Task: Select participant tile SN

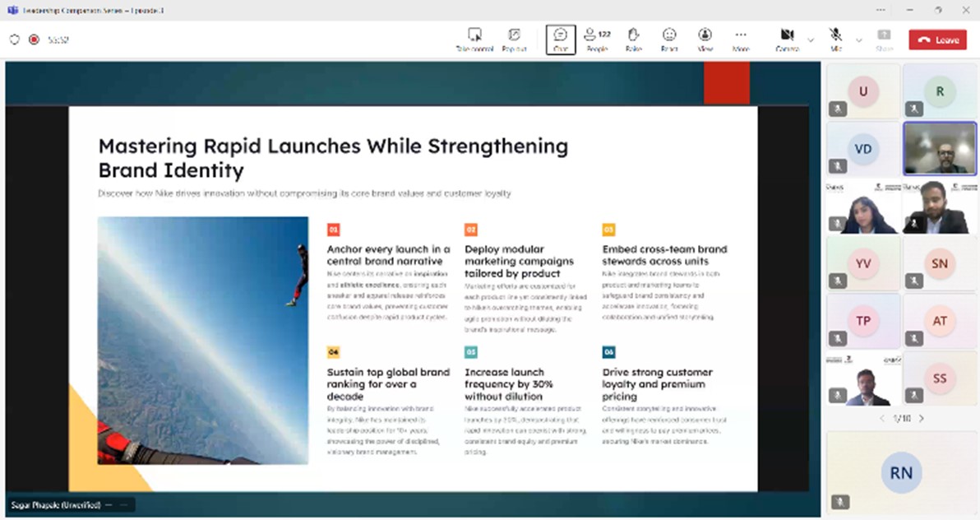Action: [940, 263]
